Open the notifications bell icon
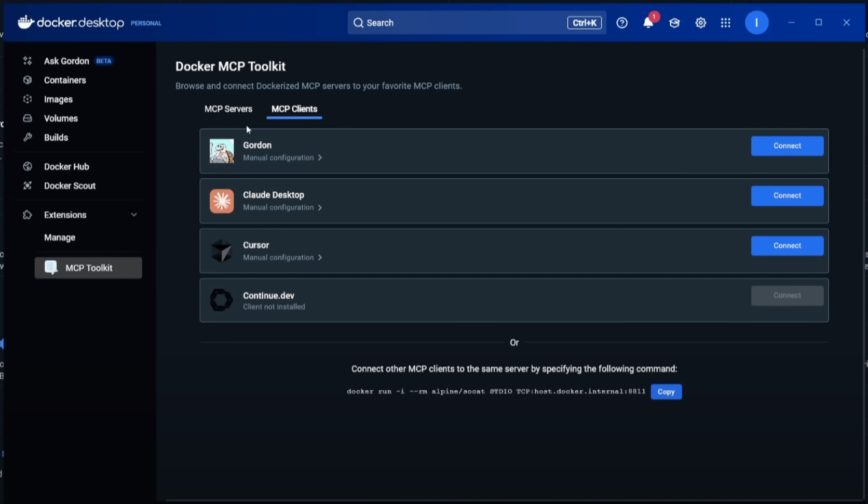 pyautogui.click(x=648, y=23)
